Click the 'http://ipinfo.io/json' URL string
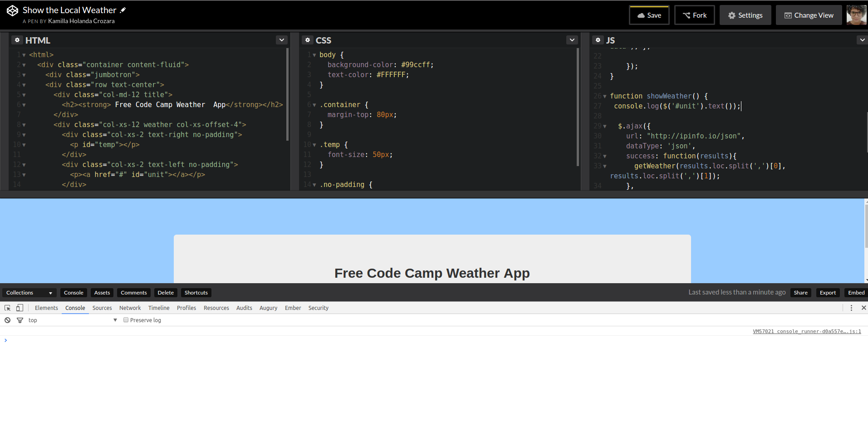 click(x=694, y=136)
